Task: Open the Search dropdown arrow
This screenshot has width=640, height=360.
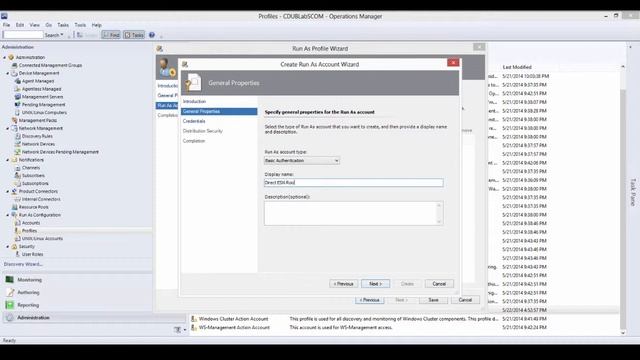Action: 62,35
